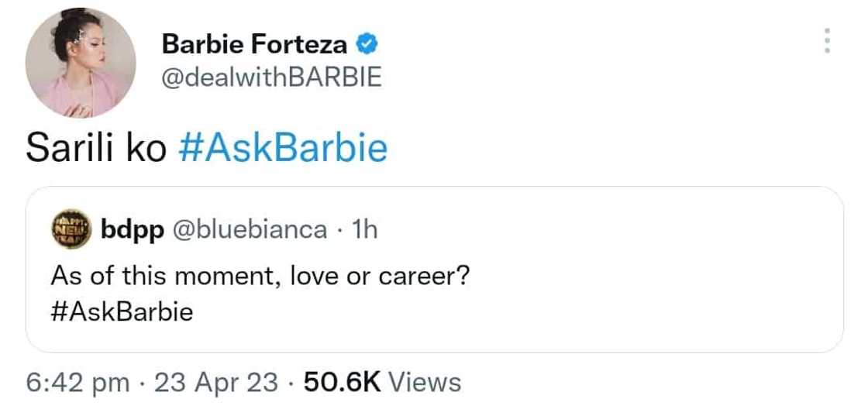
Task: Click the blue verified badge icon
Action: click(x=367, y=45)
